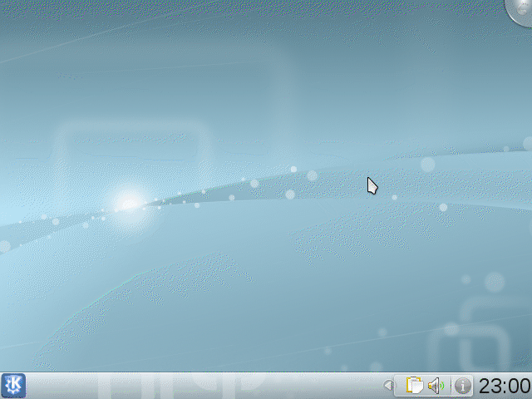Open the KDE Kickoff application launcher
The height and width of the screenshot is (399, 532).
click(13, 386)
